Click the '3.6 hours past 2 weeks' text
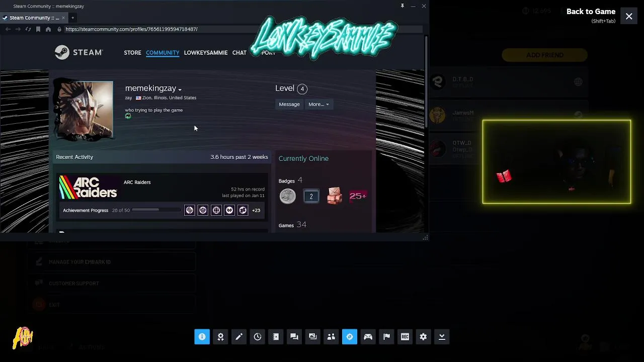The height and width of the screenshot is (362, 644). [x=239, y=157]
